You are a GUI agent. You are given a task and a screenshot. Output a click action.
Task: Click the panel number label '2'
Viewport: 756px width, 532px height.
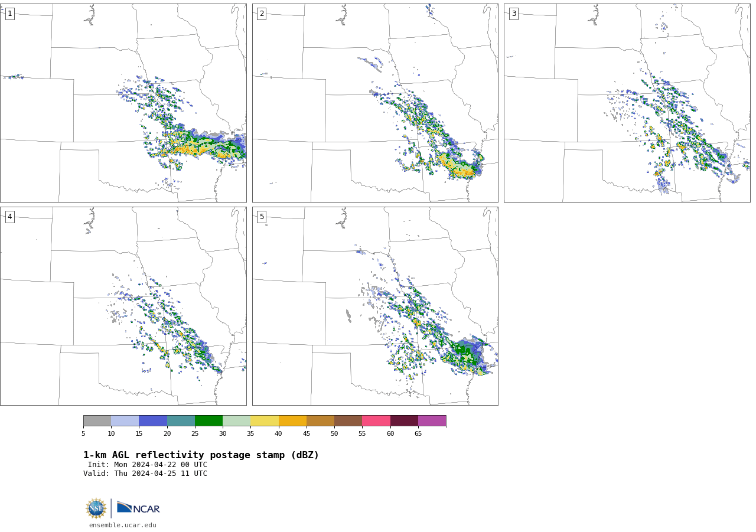point(262,14)
